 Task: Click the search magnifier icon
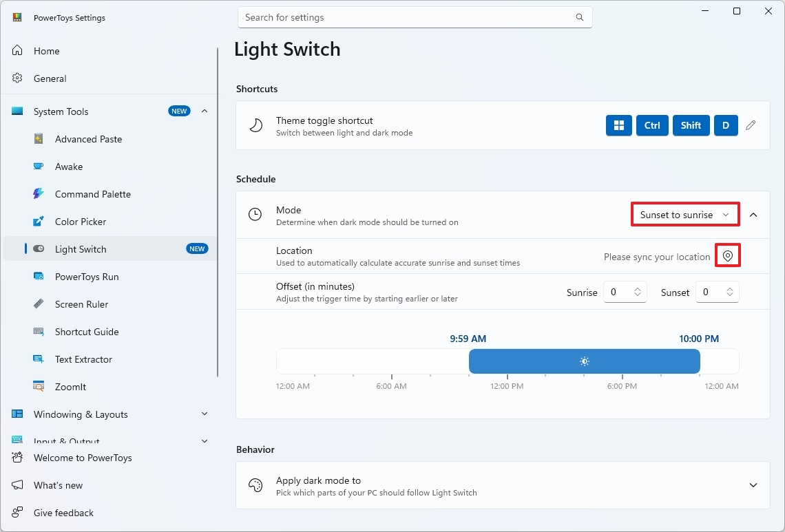click(580, 17)
